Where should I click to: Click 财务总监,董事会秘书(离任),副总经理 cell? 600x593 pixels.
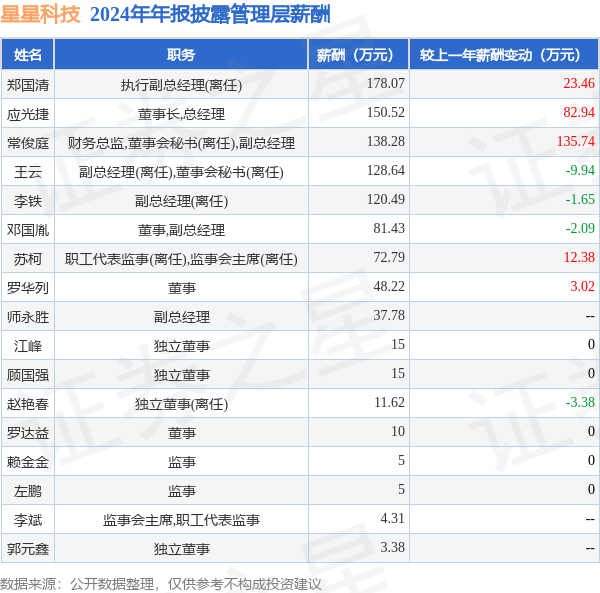[181, 143]
